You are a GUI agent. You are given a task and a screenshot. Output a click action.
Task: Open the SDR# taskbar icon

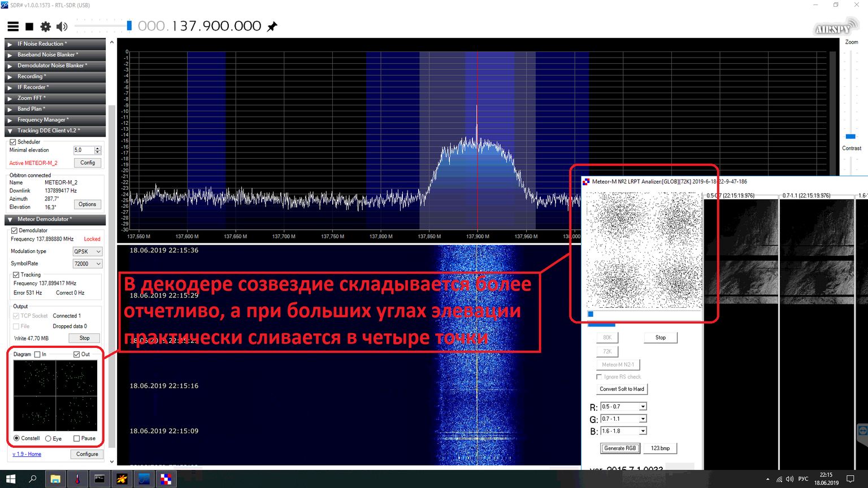click(x=144, y=479)
